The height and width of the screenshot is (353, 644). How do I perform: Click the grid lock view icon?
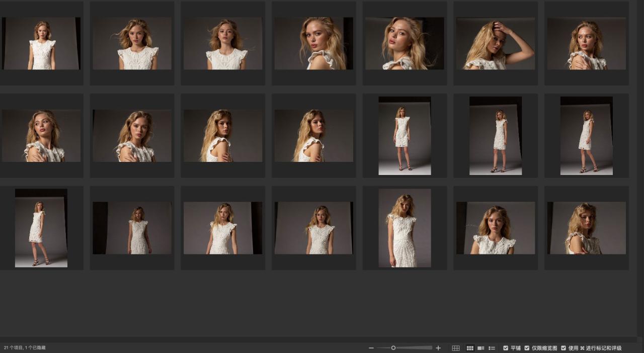coord(456,348)
